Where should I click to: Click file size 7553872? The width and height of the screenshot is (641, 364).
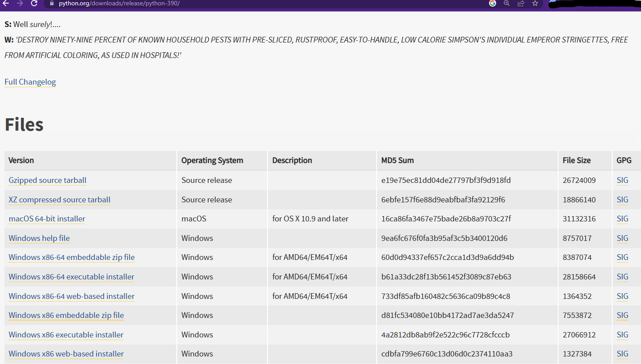[577, 315]
